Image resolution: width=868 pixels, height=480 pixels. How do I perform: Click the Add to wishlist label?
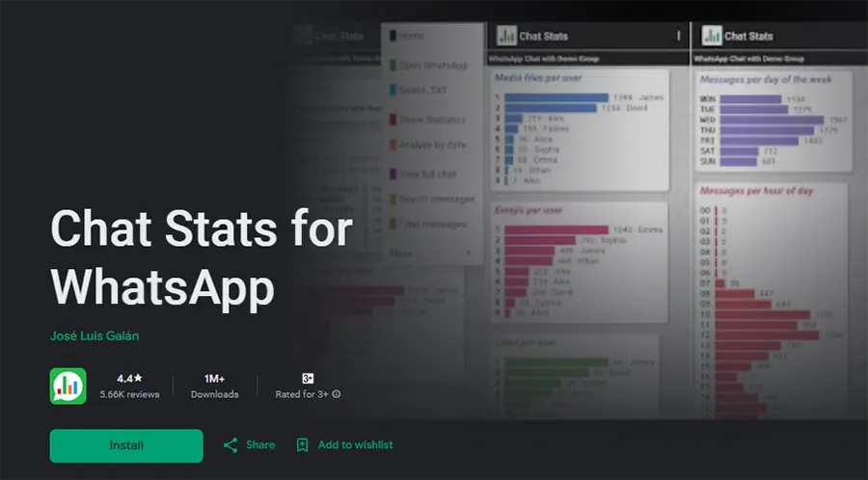[x=355, y=444]
